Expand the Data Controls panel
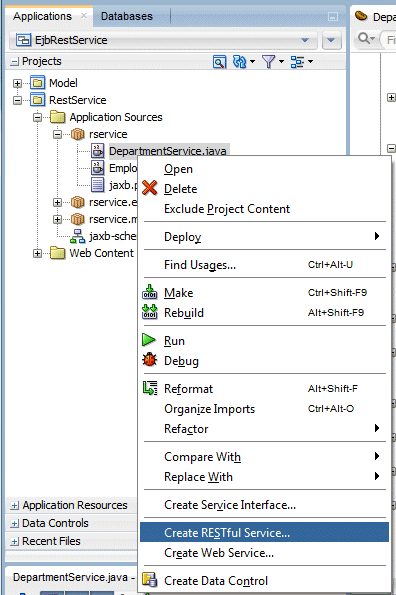Screen dimensions: 396x595 14,523
